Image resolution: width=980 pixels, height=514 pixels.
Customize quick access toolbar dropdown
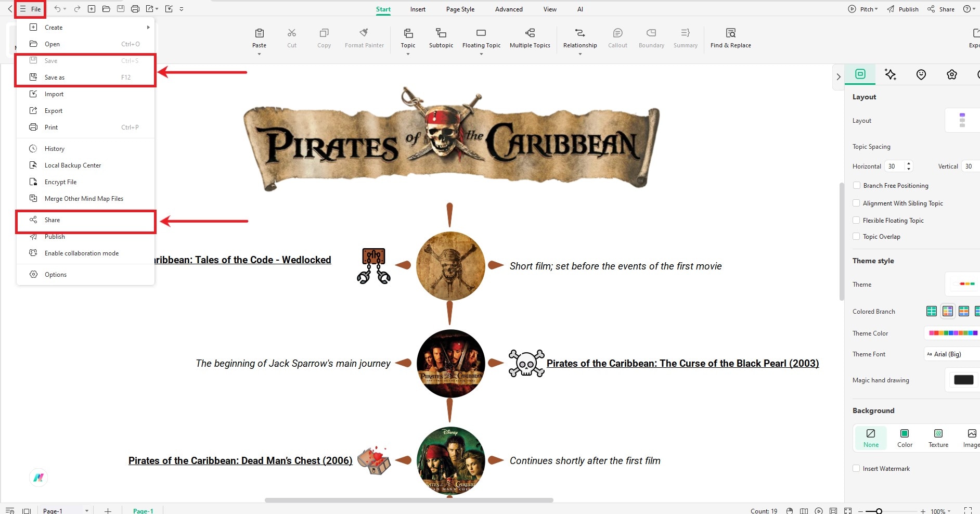[181, 9]
